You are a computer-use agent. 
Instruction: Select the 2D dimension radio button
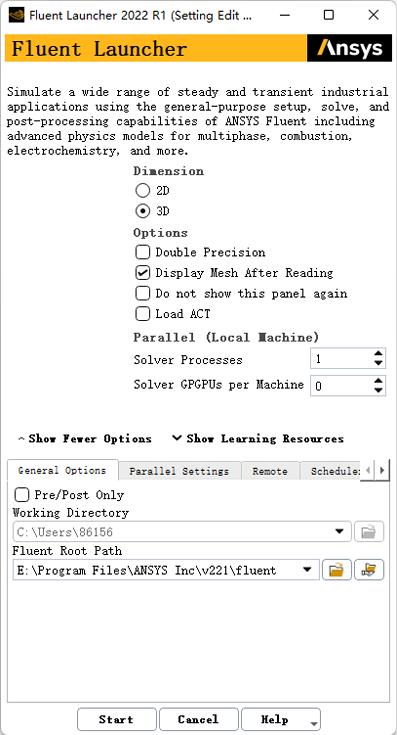coord(142,191)
